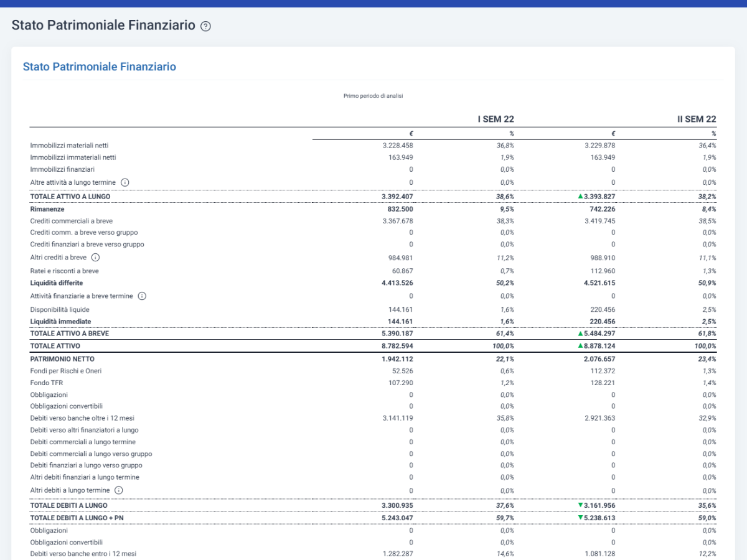
Task: Show info for Attività finanziarie a breve termine
Action: tap(142, 296)
